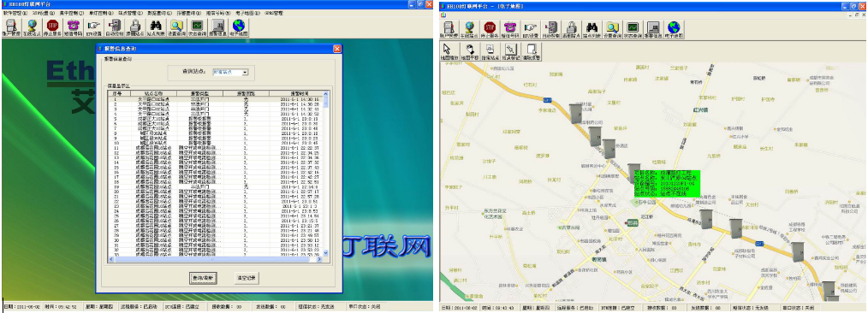The height and width of the screenshot is (313, 868).
Task: Click the red STOP service icon in left window
Action: (52, 27)
